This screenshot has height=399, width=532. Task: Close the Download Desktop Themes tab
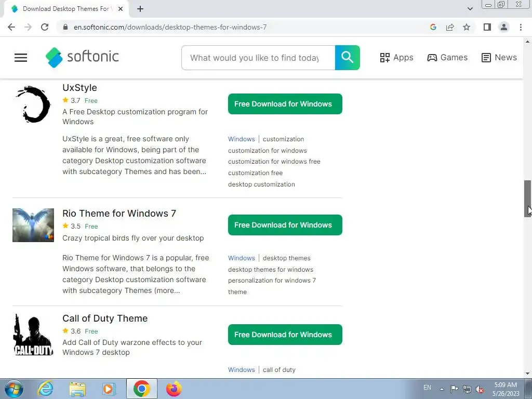[121, 9]
